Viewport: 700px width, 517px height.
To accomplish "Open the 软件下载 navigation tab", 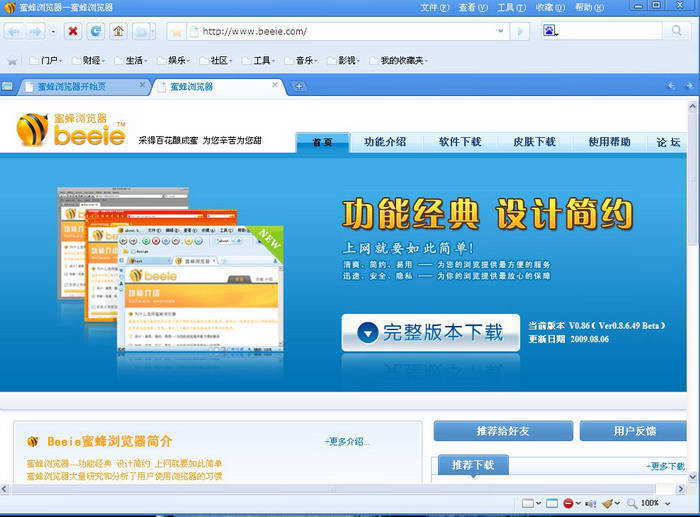I will tap(460, 142).
